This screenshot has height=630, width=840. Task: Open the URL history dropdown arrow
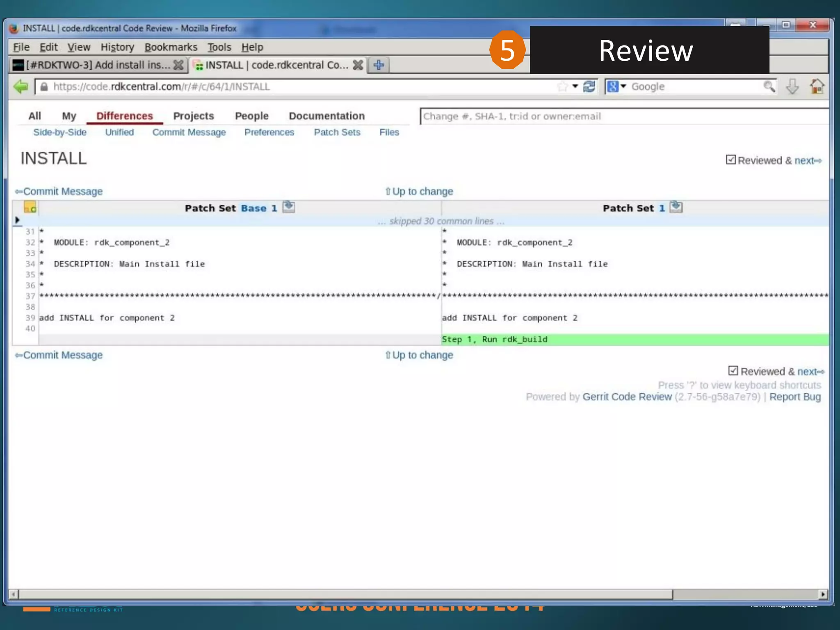575,86
